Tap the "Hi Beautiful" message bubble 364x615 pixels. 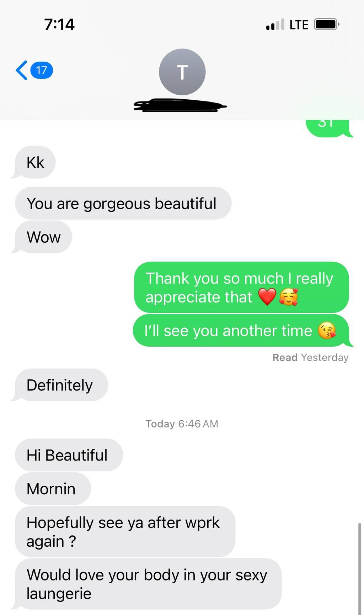[69, 455]
